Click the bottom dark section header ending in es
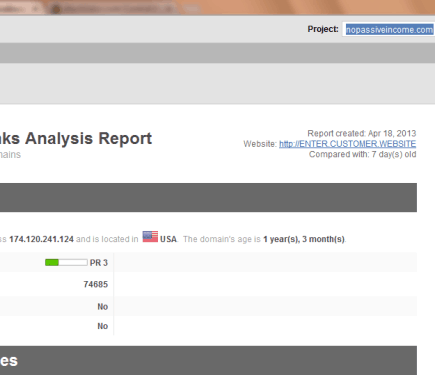This screenshot has width=435, height=375. (x=208, y=360)
